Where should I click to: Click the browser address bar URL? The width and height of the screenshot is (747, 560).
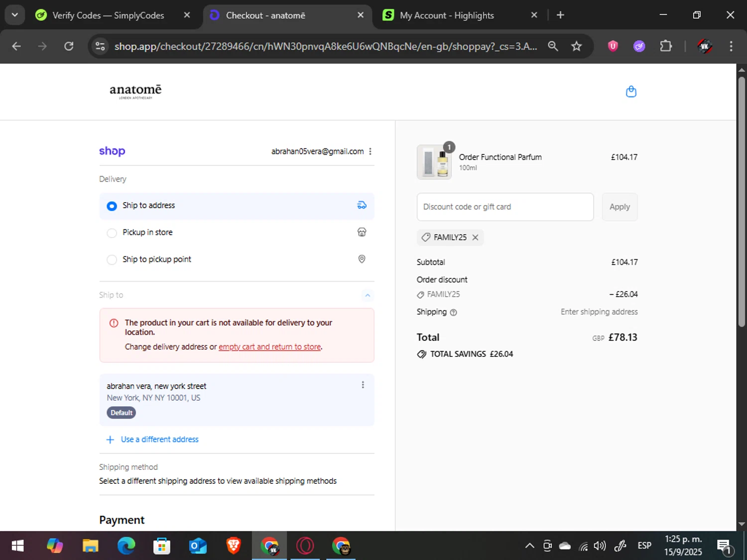[326, 46]
